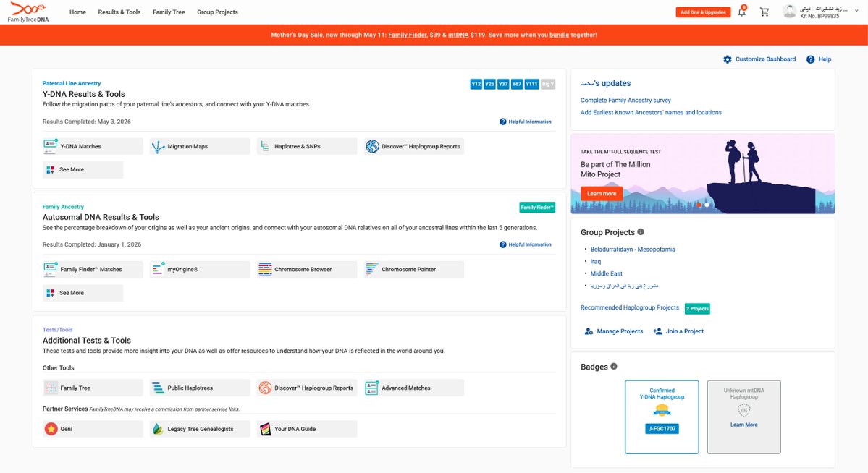Viewport: 868px width, 473px height.
Task: Click the Add Ons & Upgrades button
Action: point(703,12)
